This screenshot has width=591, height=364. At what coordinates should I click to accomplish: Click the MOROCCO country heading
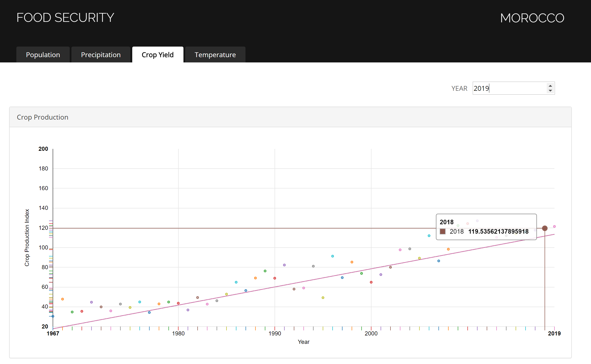532,18
